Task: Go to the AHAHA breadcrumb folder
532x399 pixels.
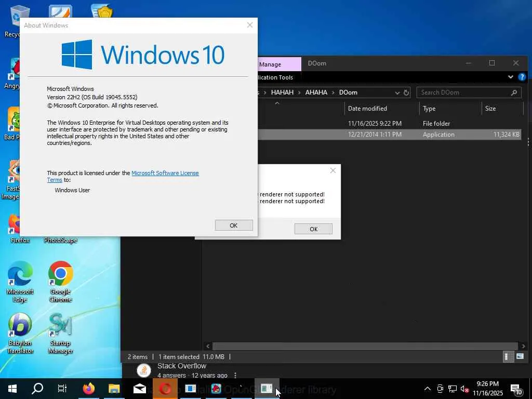Action: (316, 92)
